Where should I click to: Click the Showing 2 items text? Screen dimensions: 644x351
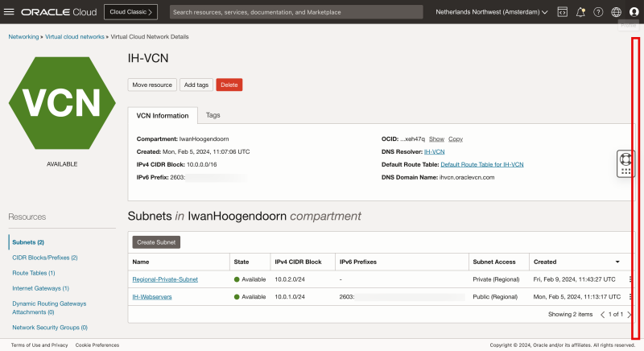point(570,315)
